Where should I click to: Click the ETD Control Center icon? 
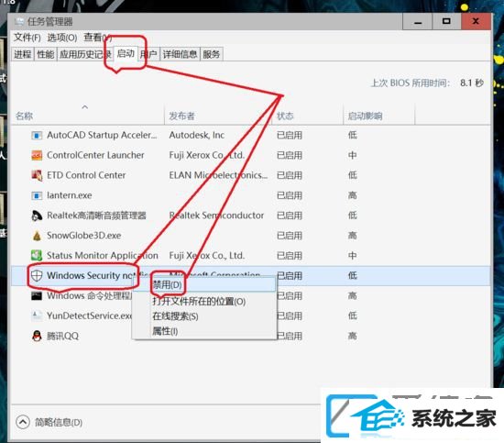[x=37, y=175]
